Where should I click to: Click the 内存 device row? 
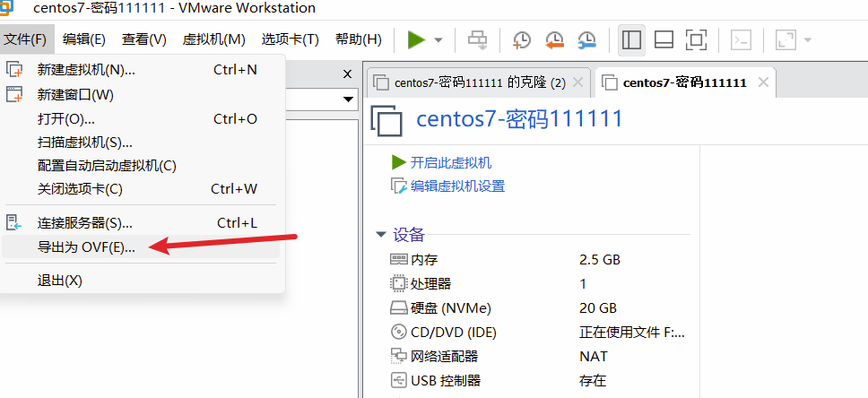tap(540, 260)
